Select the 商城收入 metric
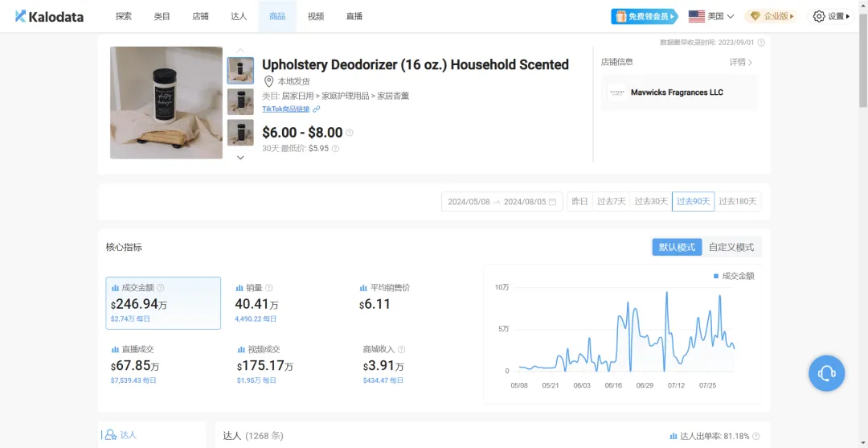The width and height of the screenshot is (868, 448). [383, 364]
